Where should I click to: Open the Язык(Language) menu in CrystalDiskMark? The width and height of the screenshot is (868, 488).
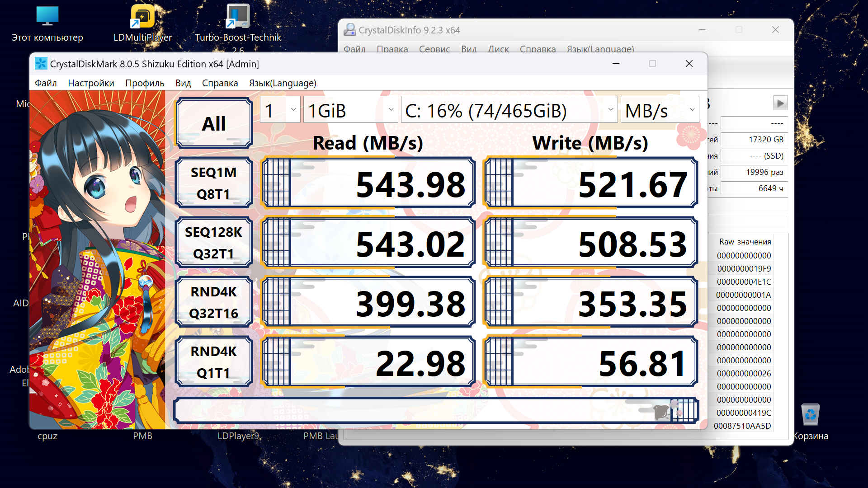[x=283, y=83]
